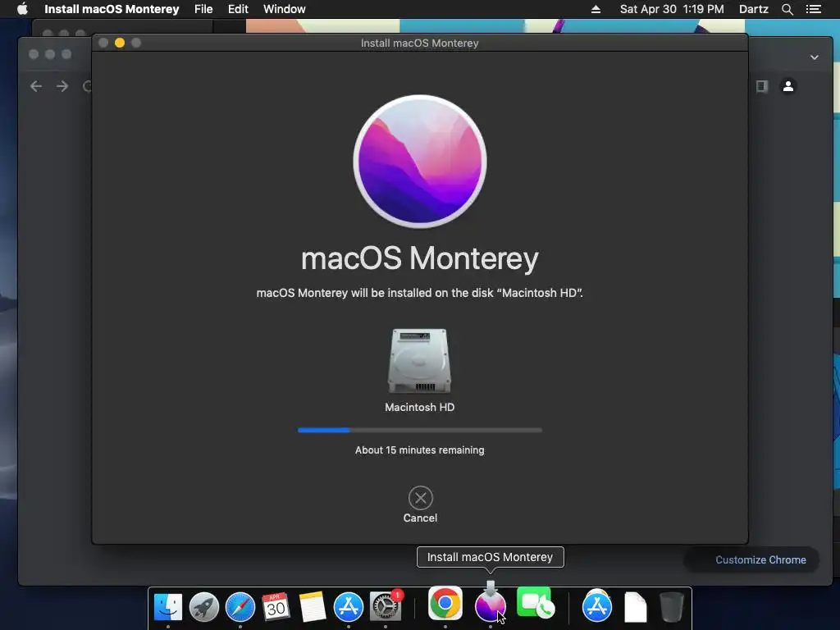Click the "Macintosh HD" disk label

point(419,407)
